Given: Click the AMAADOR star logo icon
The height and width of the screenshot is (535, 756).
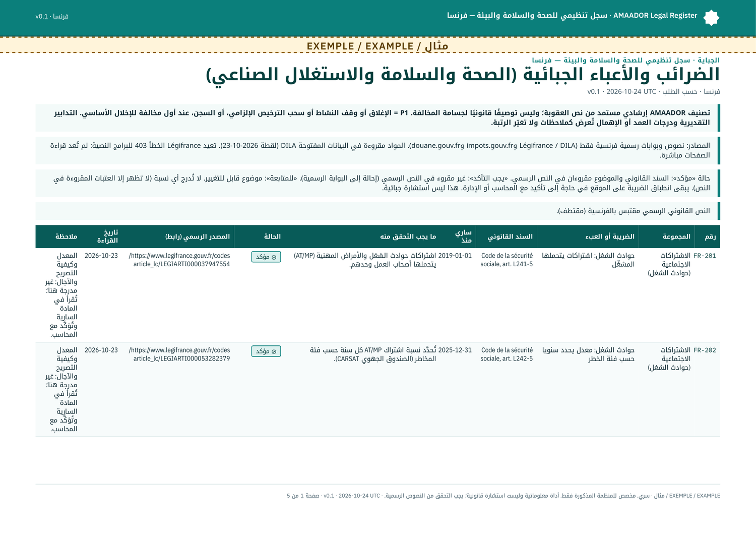Looking at the screenshot, I should tap(711, 18).
